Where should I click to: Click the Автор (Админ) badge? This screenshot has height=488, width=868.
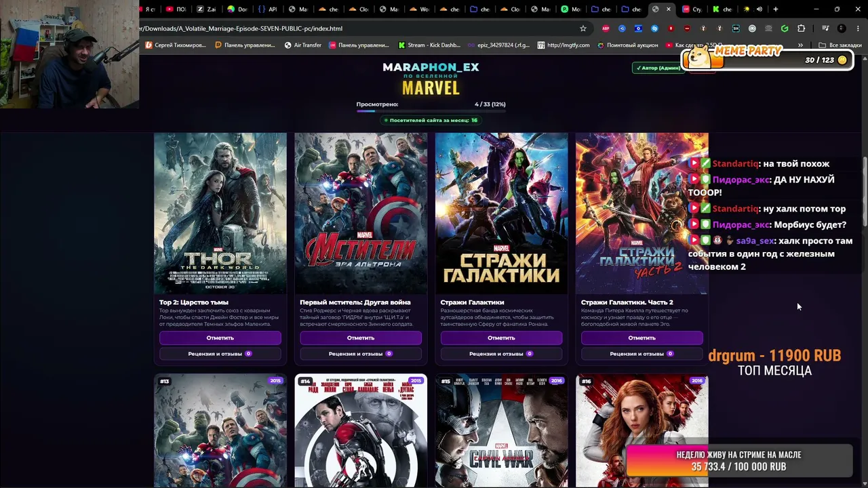point(657,68)
